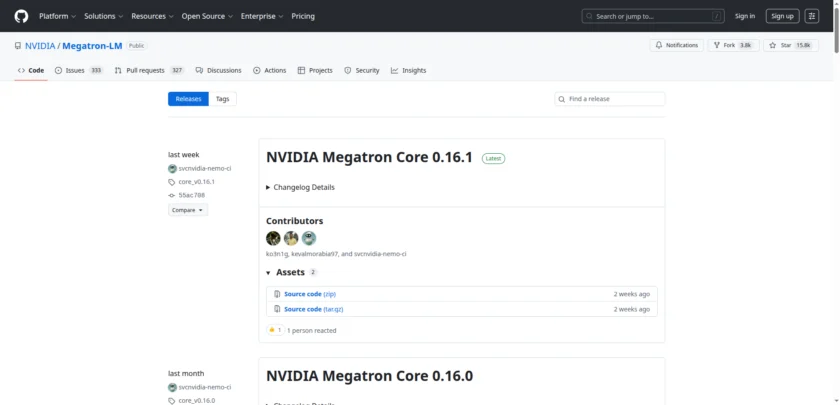840x405 pixels.
Task: Click the Contributors heading
Action: [x=295, y=221]
